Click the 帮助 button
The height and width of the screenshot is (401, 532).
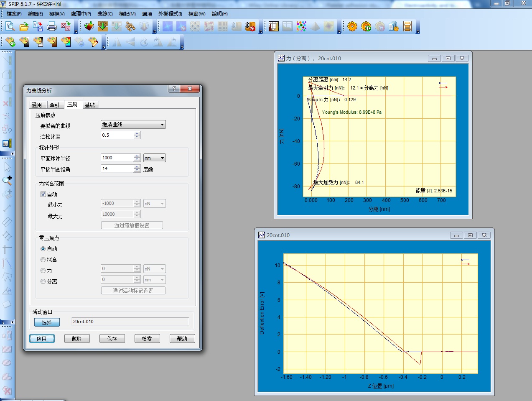tap(182, 339)
